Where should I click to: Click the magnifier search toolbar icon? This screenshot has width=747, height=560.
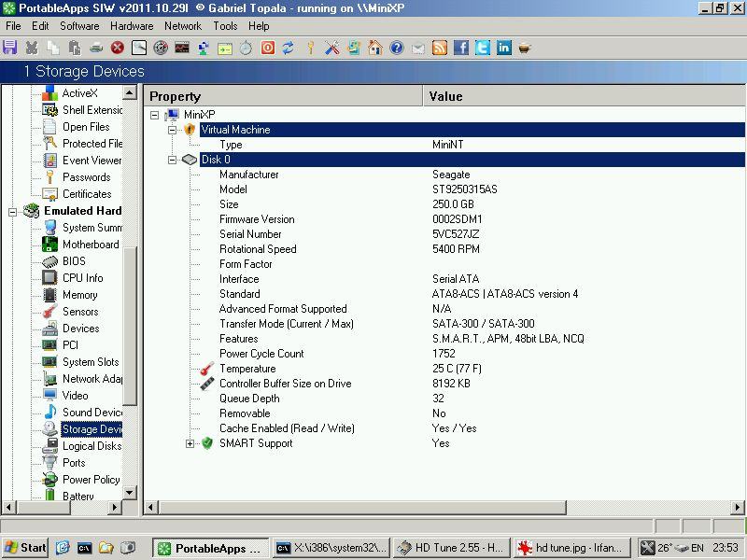[139, 48]
